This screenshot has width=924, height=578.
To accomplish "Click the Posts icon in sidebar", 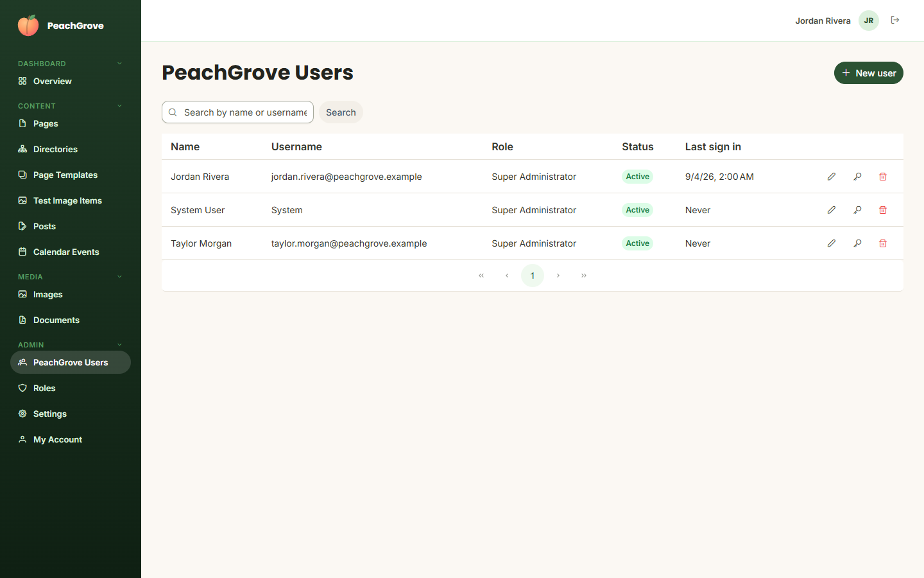I will pyautogui.click(x=22, y=226).
